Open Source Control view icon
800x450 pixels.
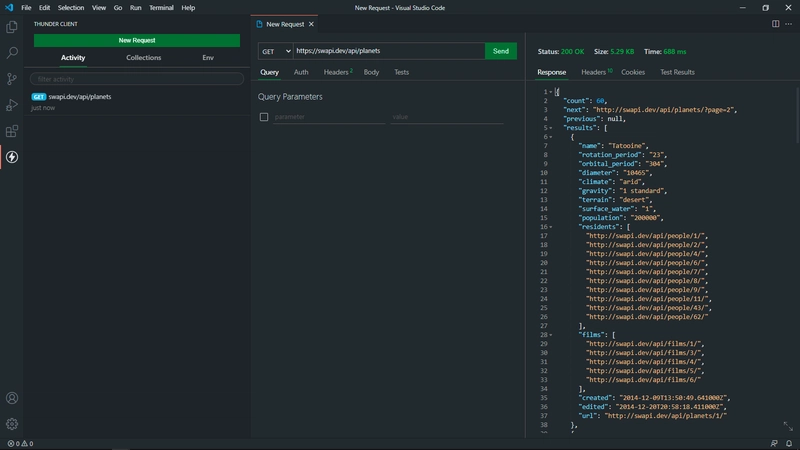(x=12, y=79)
